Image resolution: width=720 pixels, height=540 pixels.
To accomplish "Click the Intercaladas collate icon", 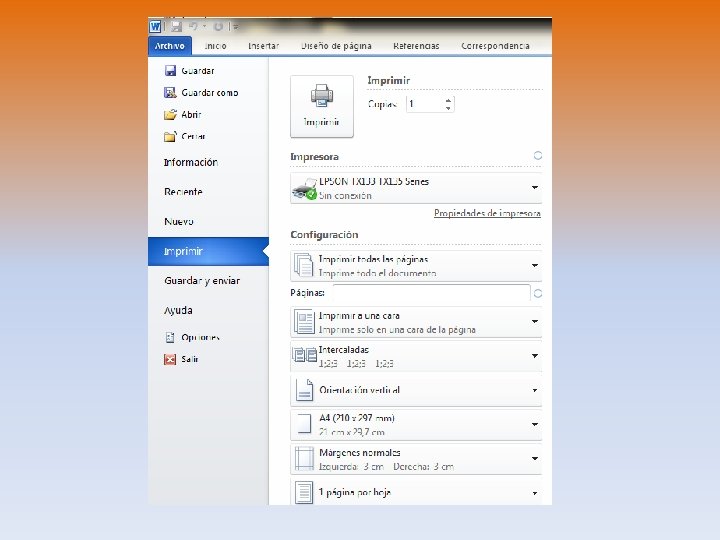I will click(305, 355).
